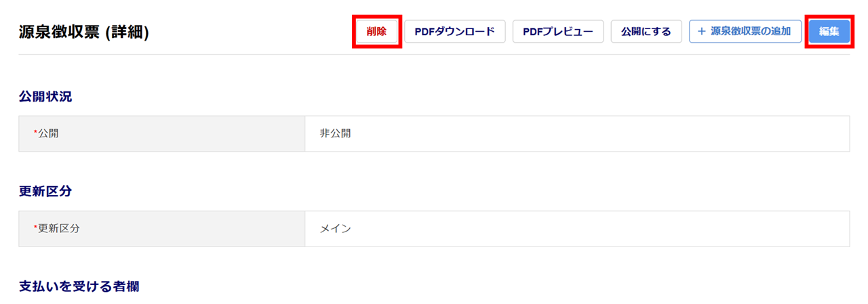Click the (詳細) part of the title

click(127, 32)
